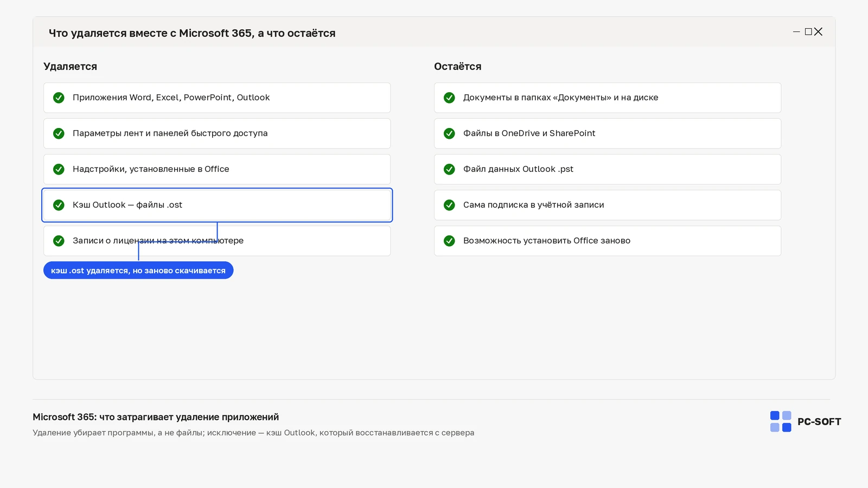Select row text Сама подписка в учётной записи

pyautogui.click(x=533, y=205)
